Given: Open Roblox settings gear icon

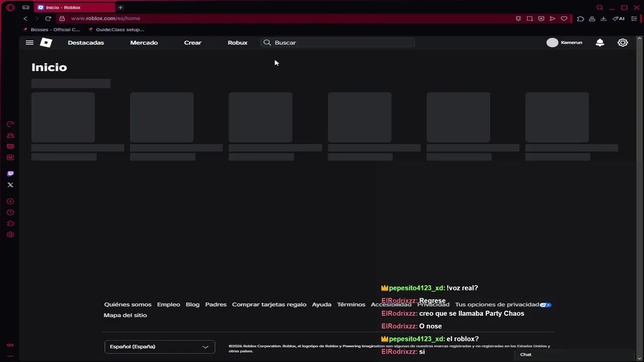Looking at the screenshot, I should tap(623, 43).
